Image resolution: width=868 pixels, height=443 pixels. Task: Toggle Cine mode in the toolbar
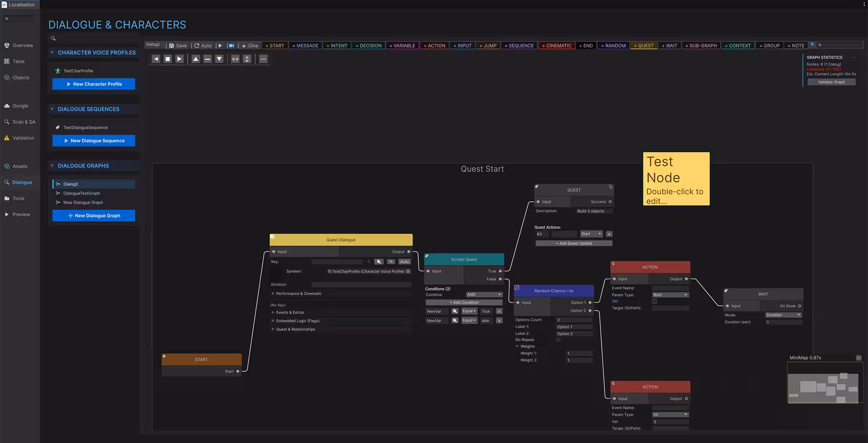250,46
